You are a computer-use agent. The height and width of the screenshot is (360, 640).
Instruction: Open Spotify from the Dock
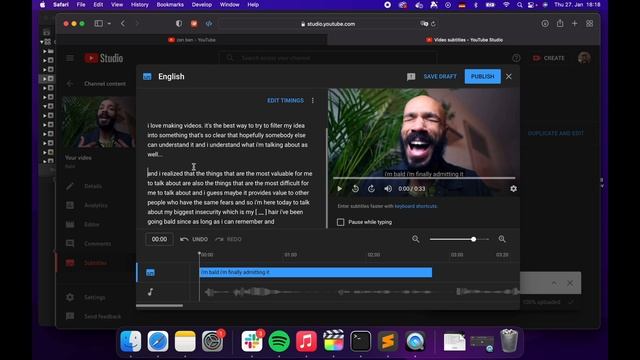(279, 341)
